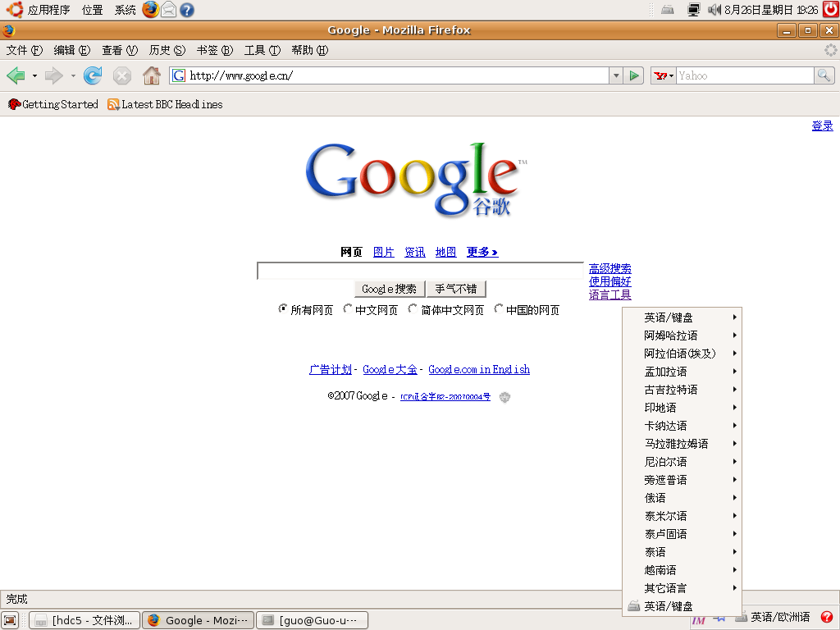Open the 书签 menu

214,50
